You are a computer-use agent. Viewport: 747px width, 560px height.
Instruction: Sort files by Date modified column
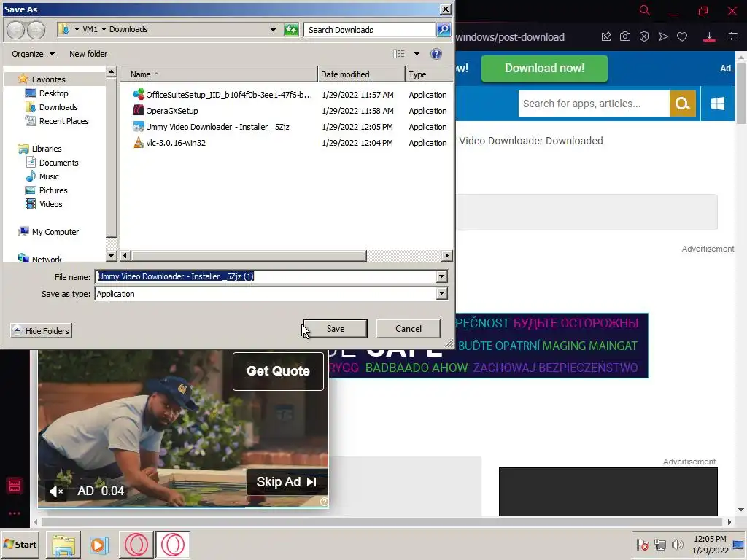point(361,74)
